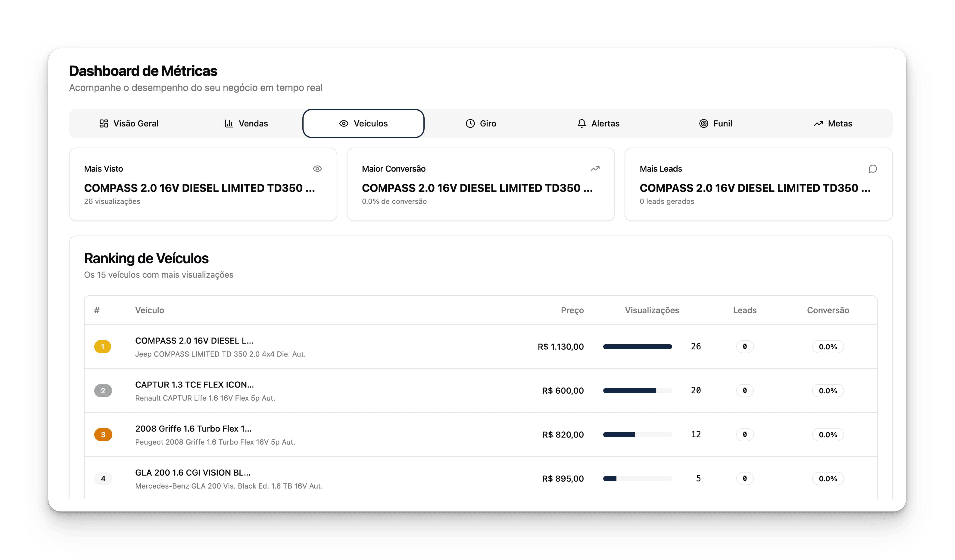This screenshot has width=955, height=560.
Task: Click the eye icon in Mais Visto card
Action: [317, 169]
